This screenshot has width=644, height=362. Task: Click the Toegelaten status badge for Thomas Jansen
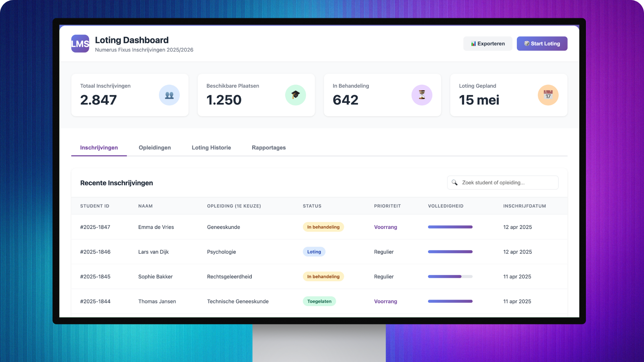coord(319,301)
